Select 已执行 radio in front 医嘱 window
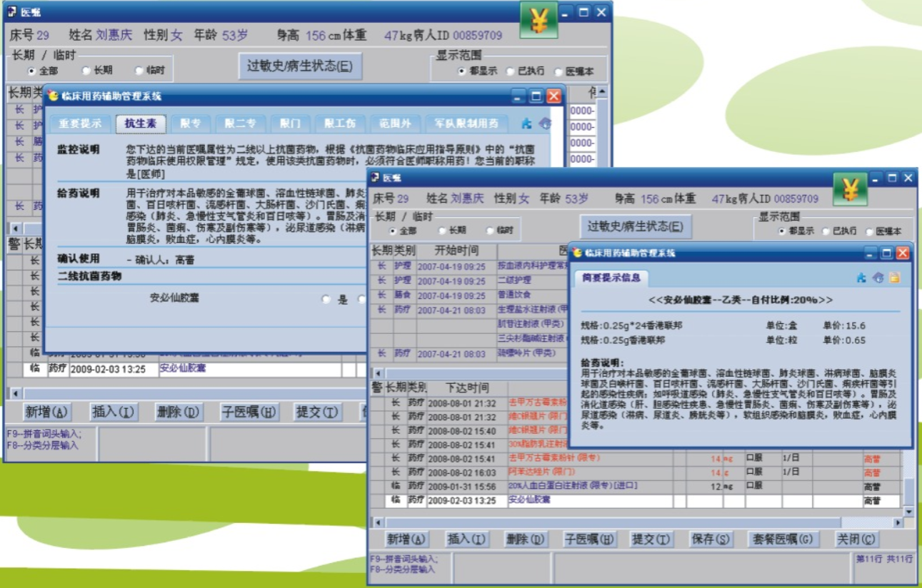 tap(826, 231)
